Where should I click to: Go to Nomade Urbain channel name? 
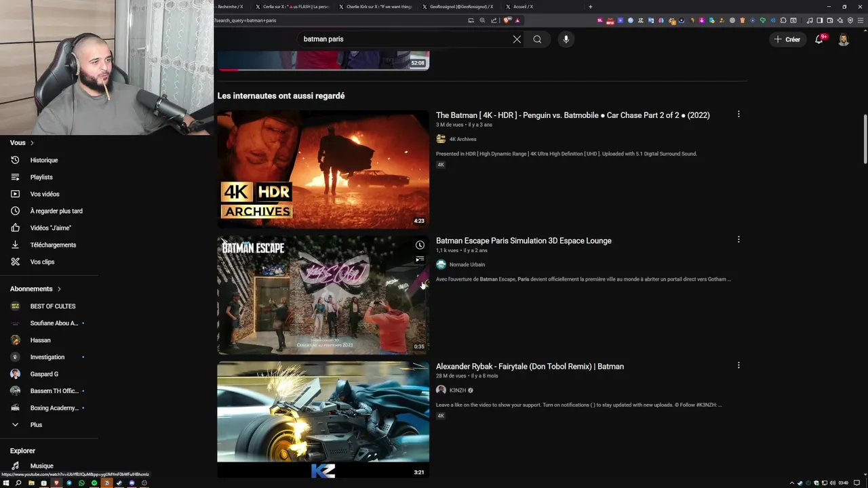467,264
